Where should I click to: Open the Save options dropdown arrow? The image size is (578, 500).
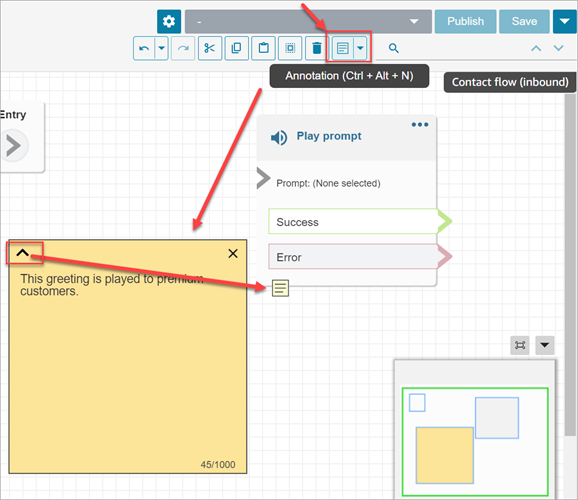pos(564,21)
